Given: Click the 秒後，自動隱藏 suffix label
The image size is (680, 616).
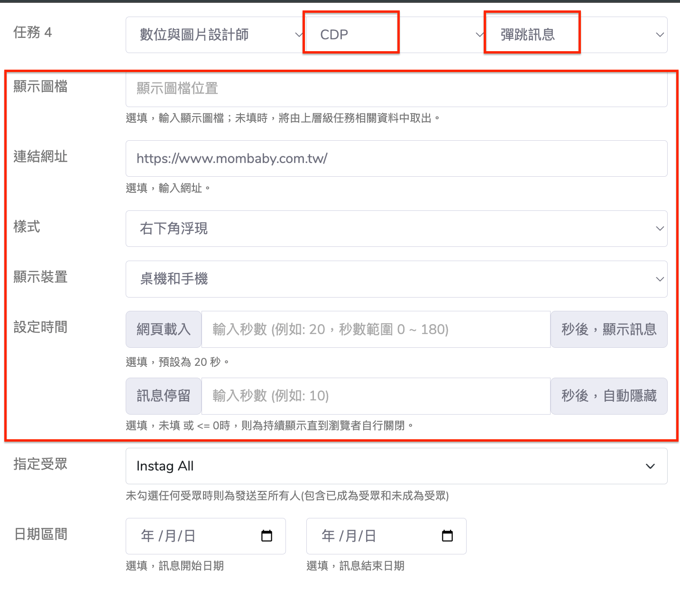Looking at the screenshot, I should pos(609,396).
